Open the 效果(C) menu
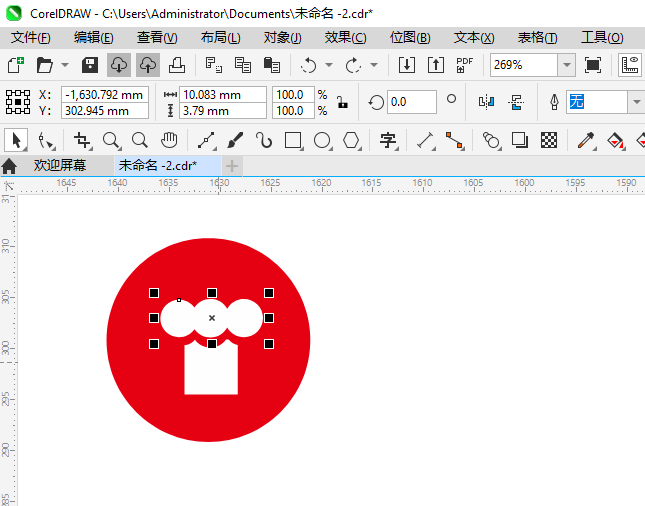The width and height of the screenshot is (645, 506). click(x=346, y=38)
